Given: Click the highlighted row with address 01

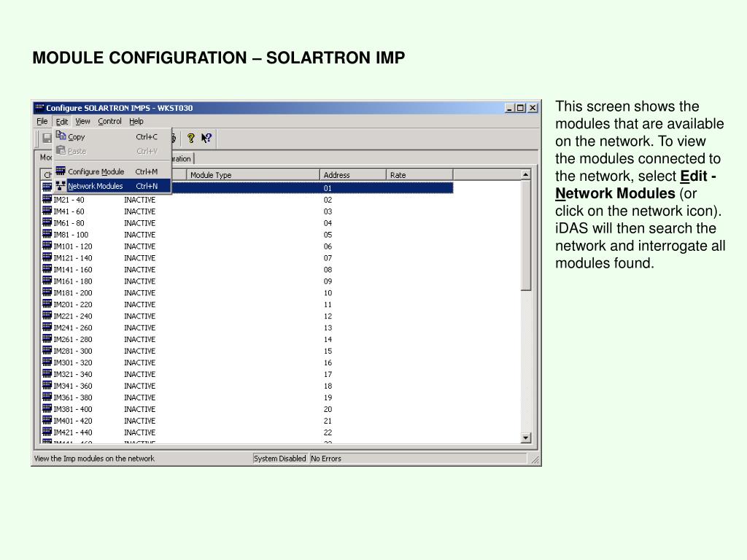Looking at the screenshot, I should coord(312,188).
